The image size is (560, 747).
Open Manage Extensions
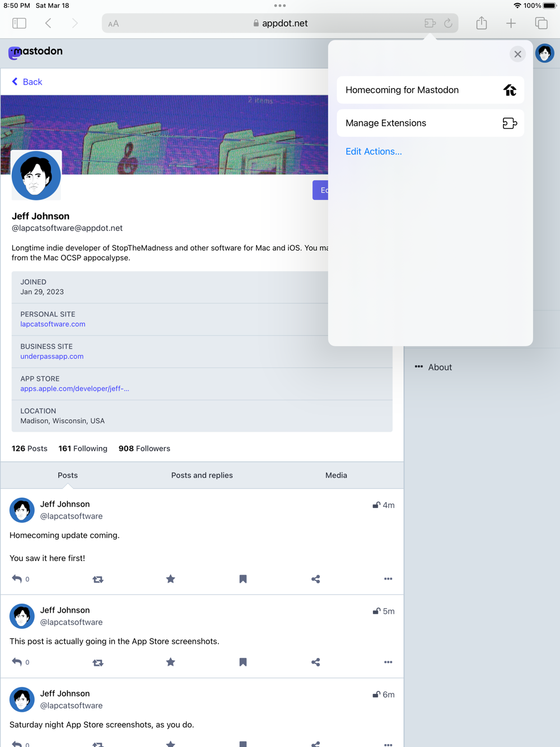click(430, 123)
